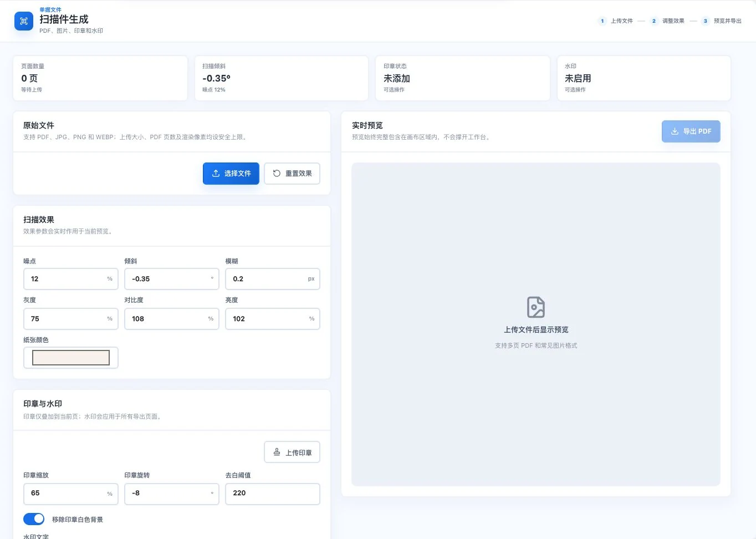Viewport: 756px width, 539px height.
Task: Focus the 模糊 blur input field
Action: coord(273,279)
